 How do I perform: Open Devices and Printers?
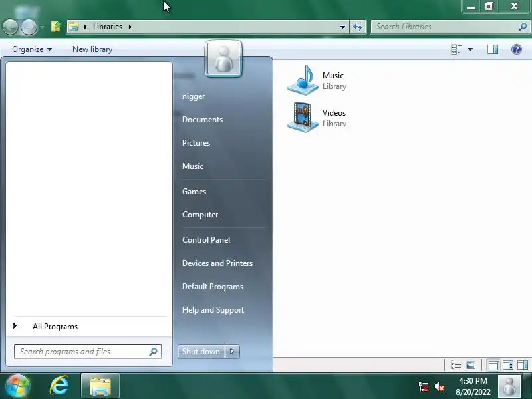point(217,263)
